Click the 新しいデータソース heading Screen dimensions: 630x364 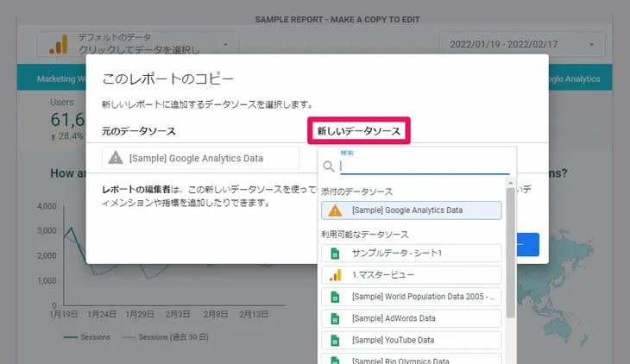358,131
